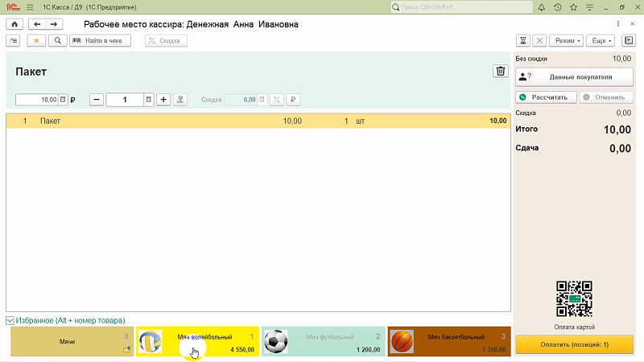Viewport: 644px width, 362px height.
Task: Open notifications bell in title bar
Action: [543, 7]
